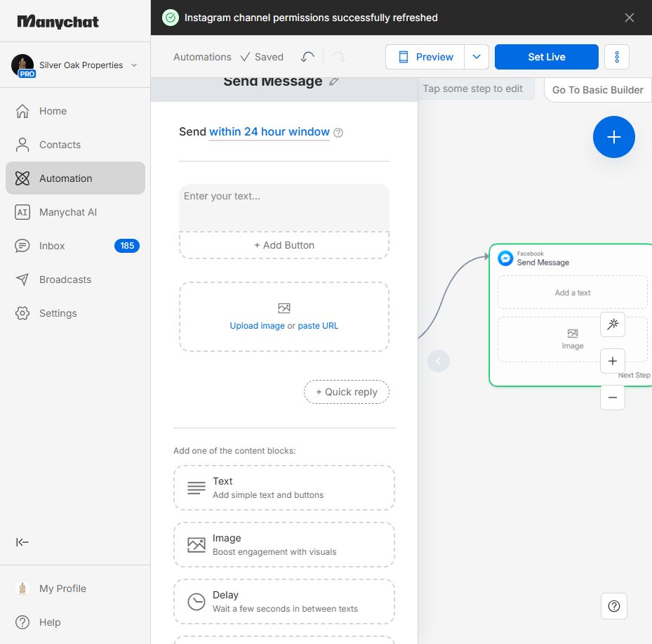Click the magic wand auto-arrange icon

point(613,324)
